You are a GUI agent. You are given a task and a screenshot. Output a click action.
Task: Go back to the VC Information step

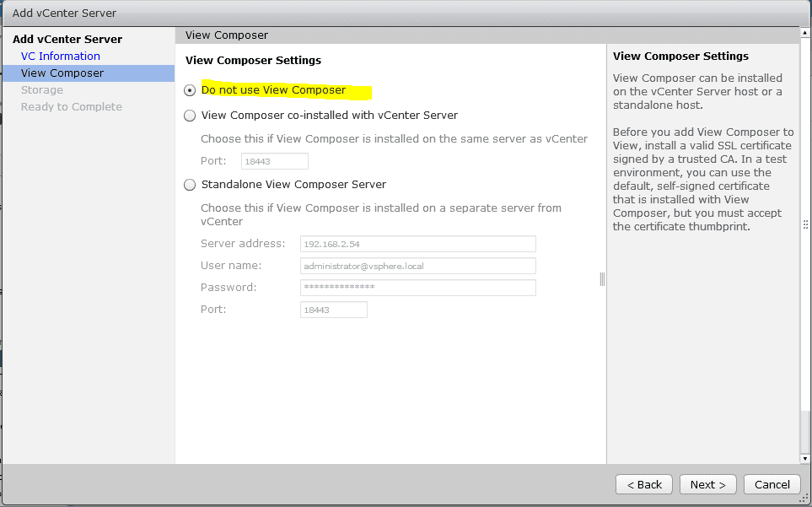pos(60,56)
